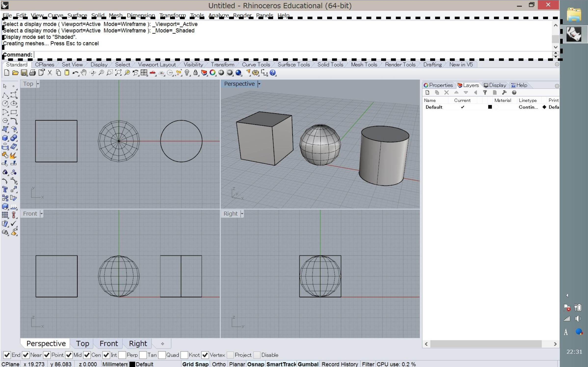Viewport: 588px width, 367px height.
Task: Toggle Gumball in the status bar
Action: pos(308,364)
